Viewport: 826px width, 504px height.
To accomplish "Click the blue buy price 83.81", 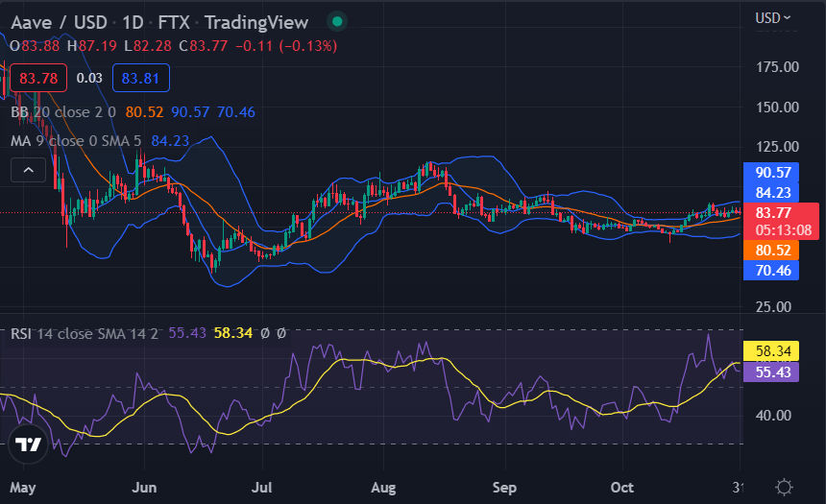I will tap(140, 78).
